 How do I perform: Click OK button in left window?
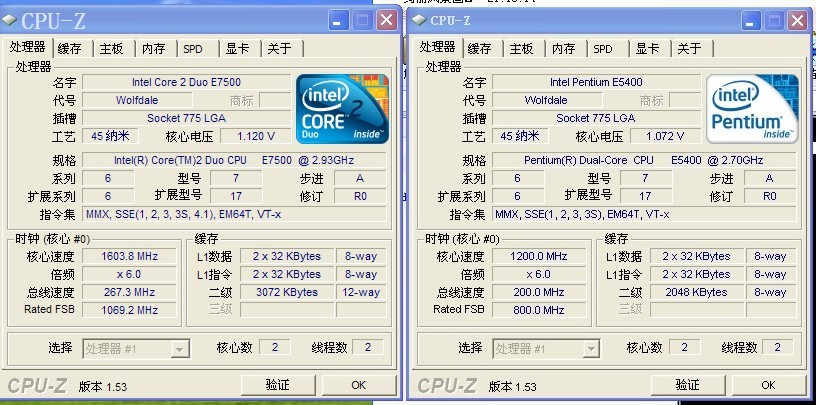pyautogui.click(x=359, y=385)
